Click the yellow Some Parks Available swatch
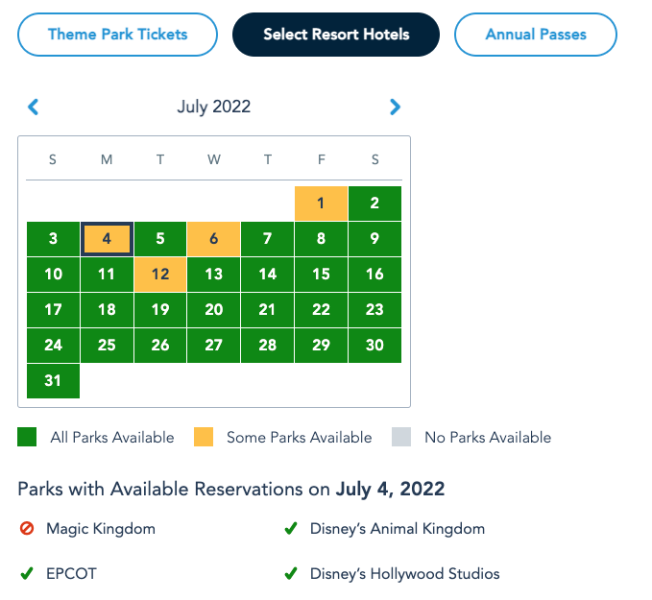Image resolution: width=652 pixels, height=600 pixels. point(204,437)
